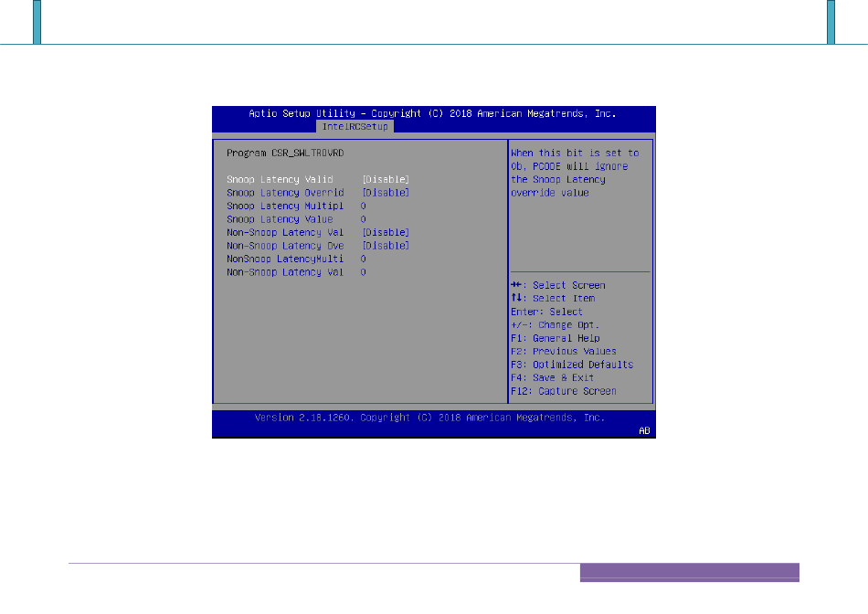Image resolution: width=868 pixels, height=614 pixels.
Task: Click the F4: Save & Exit hint
Action: [x=553, y=377]
